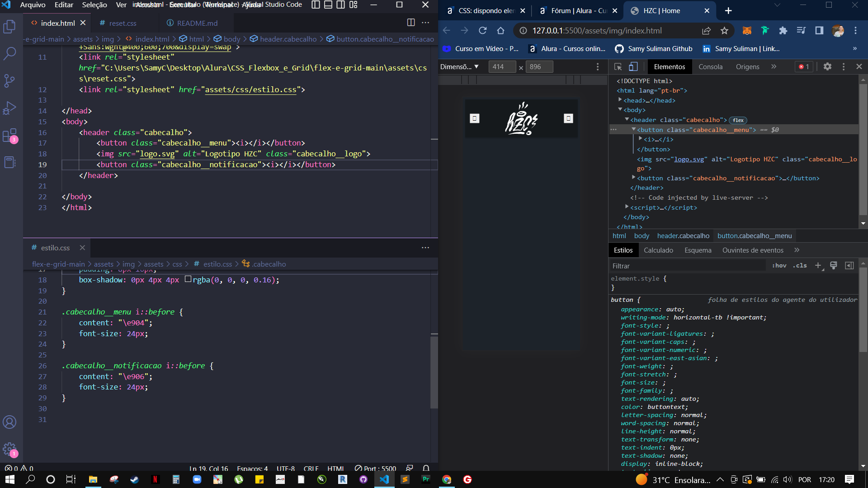Open DevTools settings gear
The height and width of the screenshot is (488, 868).
tap(827, 67)
